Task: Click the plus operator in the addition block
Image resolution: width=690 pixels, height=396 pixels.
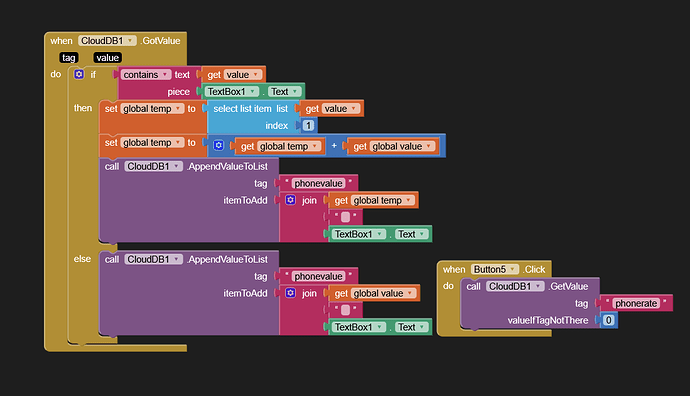Action: [x=334, y=146]
